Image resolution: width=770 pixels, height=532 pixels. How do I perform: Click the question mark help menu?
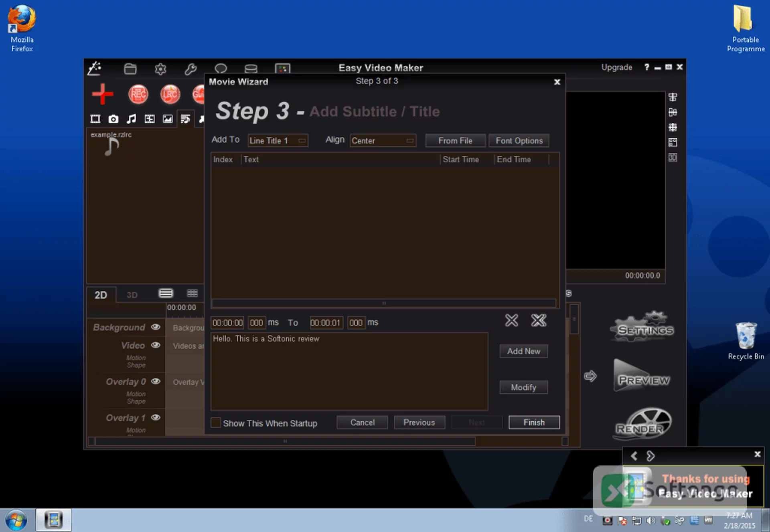pyautogui.click(x=646, y=67)
